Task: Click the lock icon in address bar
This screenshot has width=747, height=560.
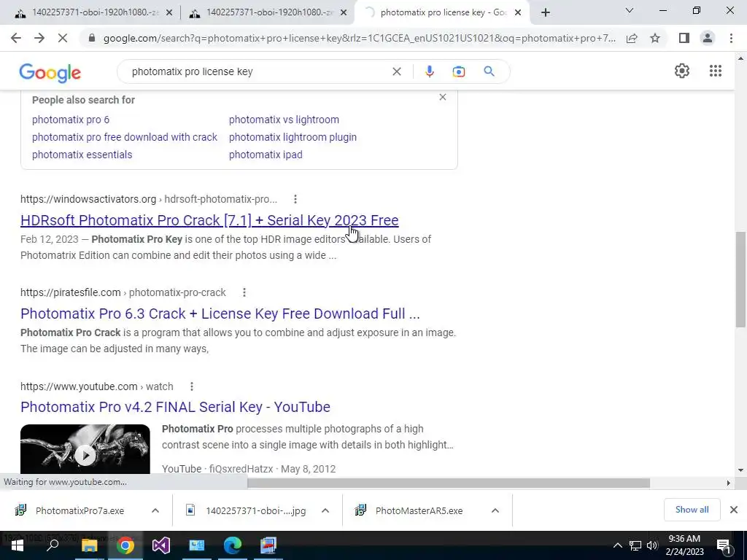Action: [92, 38]
